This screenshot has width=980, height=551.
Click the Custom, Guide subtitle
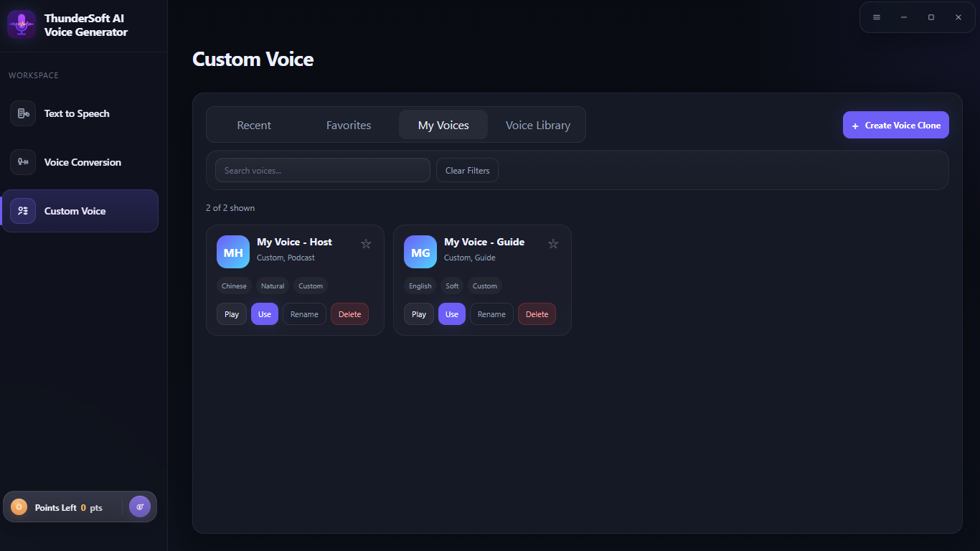[470, 258]
